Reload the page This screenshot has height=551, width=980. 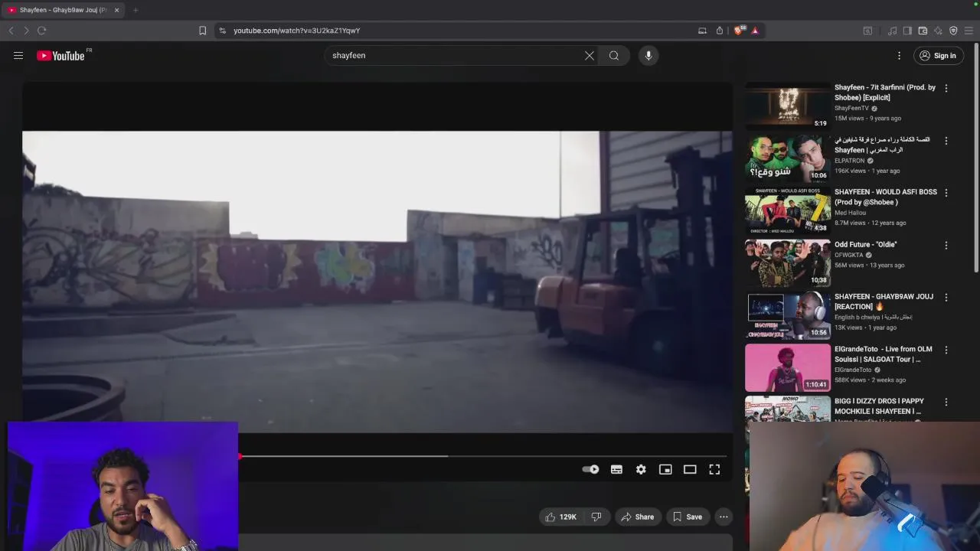41,31
